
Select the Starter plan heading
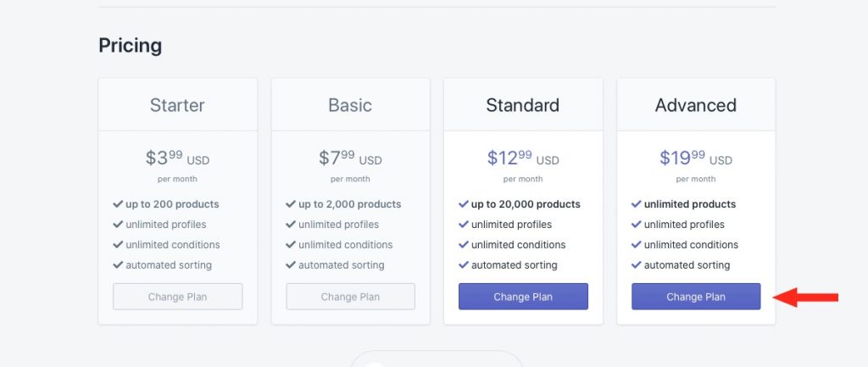177,105
